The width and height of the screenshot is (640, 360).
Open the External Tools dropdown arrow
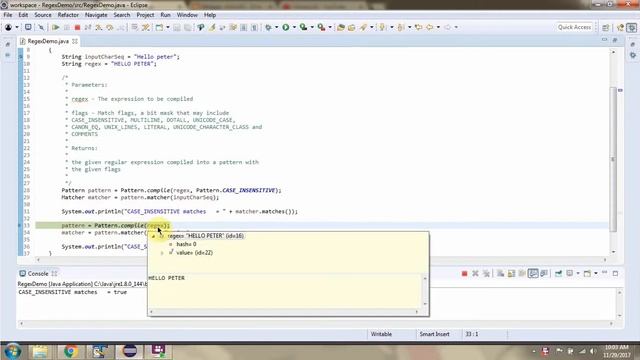click(330, 27)
